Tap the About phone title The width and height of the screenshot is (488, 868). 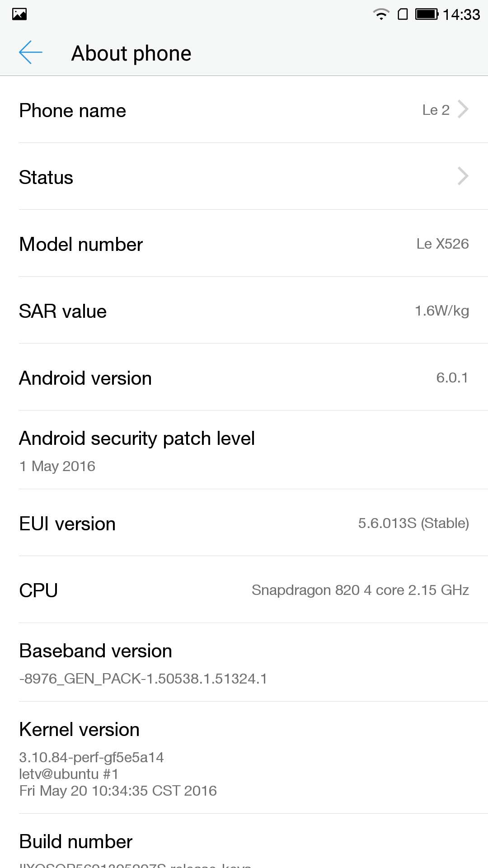point(131,53)
